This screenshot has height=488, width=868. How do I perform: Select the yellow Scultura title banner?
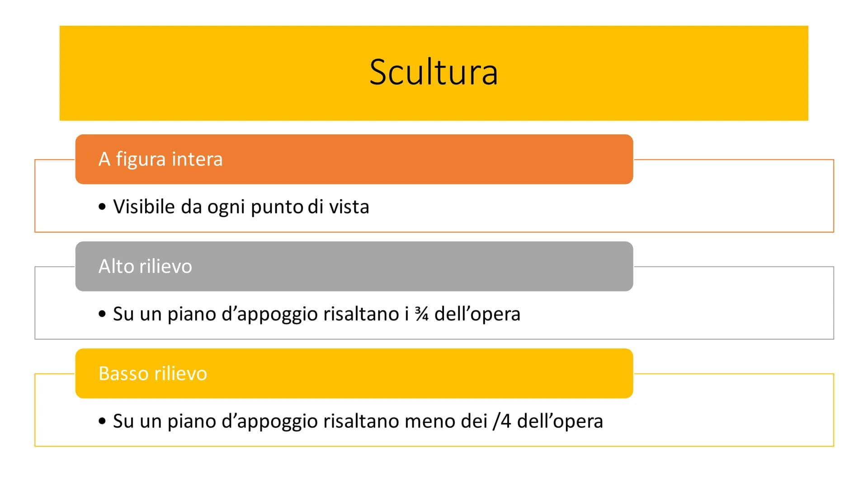(x=434, y=73)
